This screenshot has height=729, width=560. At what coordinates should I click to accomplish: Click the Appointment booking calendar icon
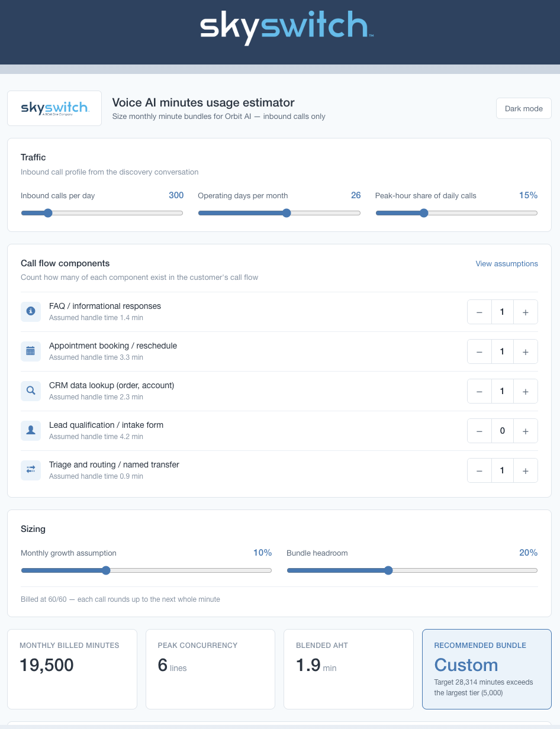coord(31,351)
